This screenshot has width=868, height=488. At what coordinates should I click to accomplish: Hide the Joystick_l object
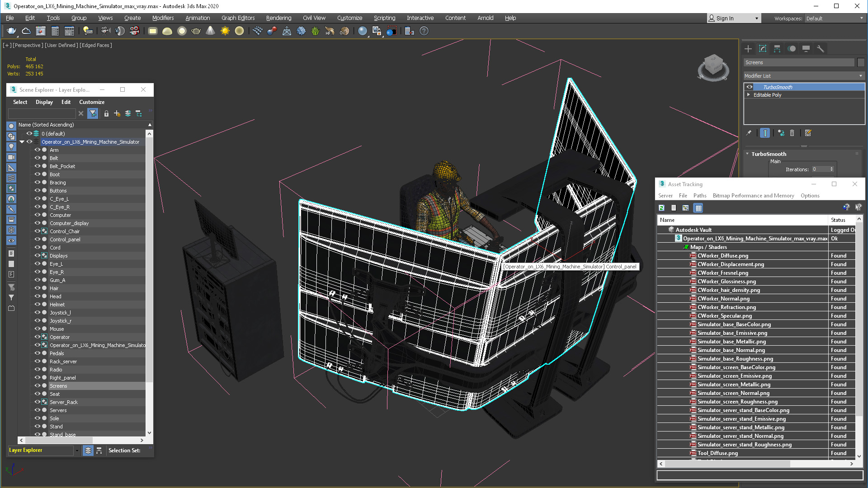[38, 313]
